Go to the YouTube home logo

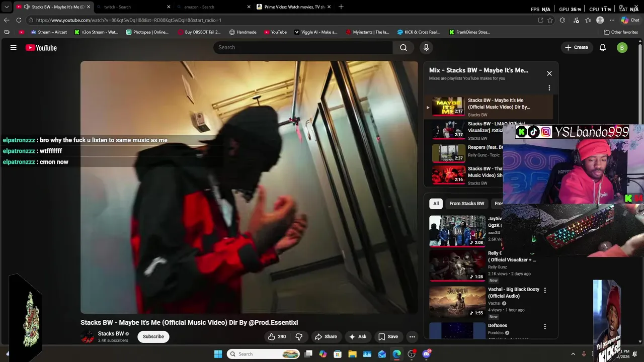click(41, 48)
